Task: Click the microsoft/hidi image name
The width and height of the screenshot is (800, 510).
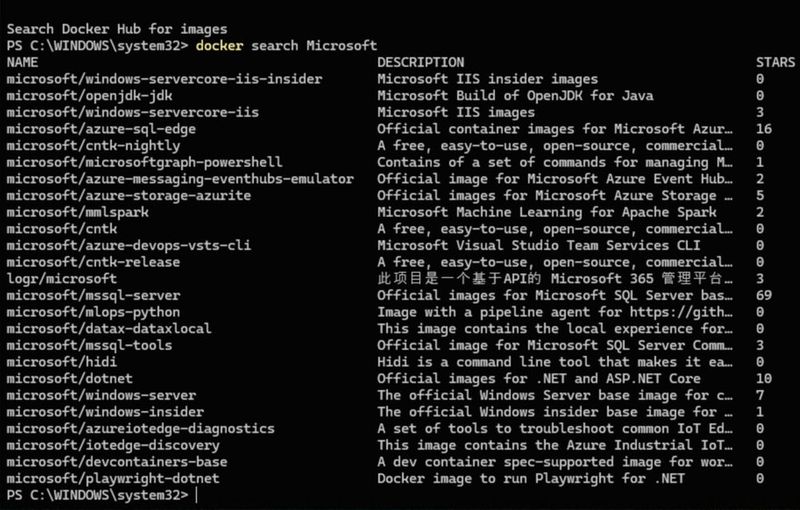Action: point(60,362)
